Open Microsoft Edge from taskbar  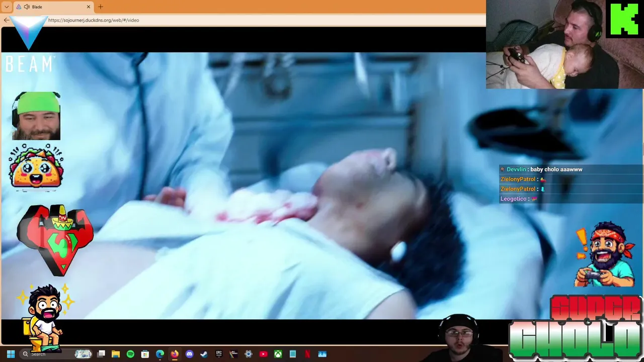pos(160,354)
